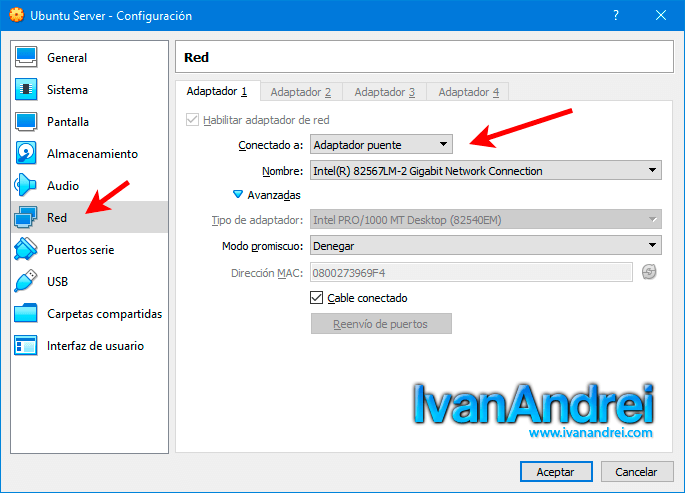This screenshot has height=493, width=685.
Task: Switch to Adaptador 3 tab
Action: pos(384,92)
